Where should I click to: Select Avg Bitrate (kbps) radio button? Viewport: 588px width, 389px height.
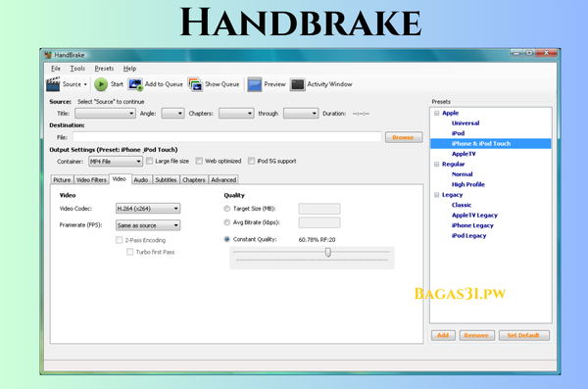coord(227,222)
